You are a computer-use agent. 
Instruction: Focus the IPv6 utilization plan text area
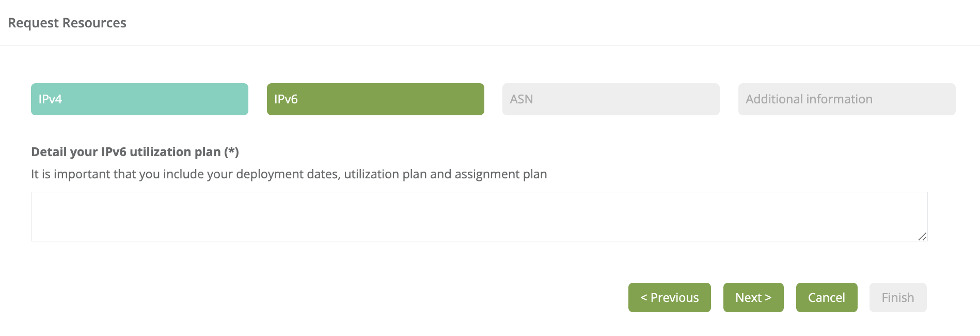479,216
